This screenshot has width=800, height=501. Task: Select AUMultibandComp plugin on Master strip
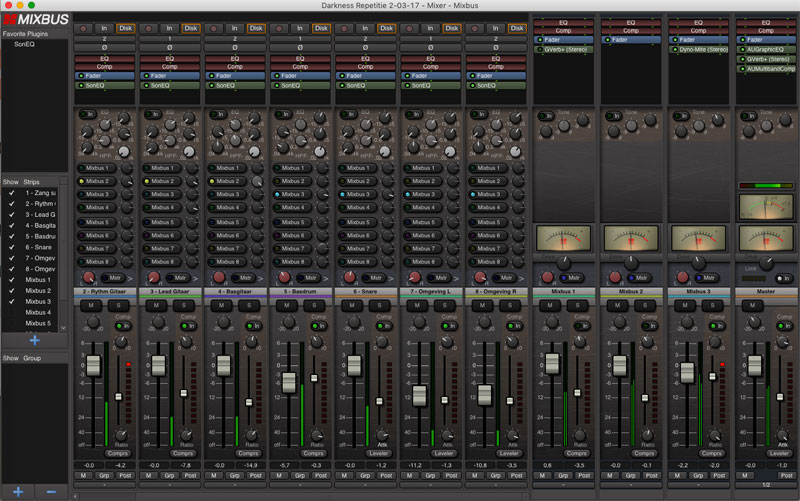[x=766, y=69]
